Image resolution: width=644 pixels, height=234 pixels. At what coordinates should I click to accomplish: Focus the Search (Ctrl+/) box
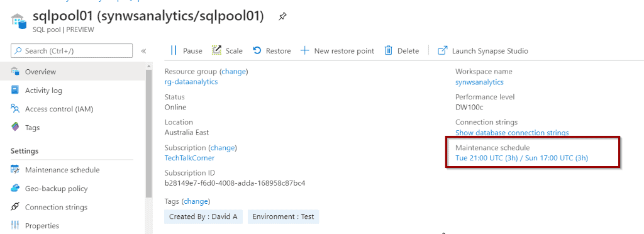[72, 51]
